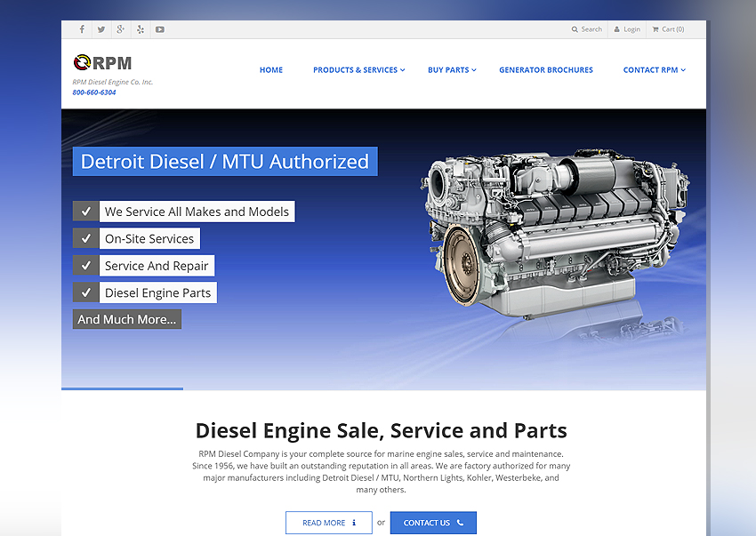
Task: Open RPM's Facebook page icon
Action: tap(81, 28)
